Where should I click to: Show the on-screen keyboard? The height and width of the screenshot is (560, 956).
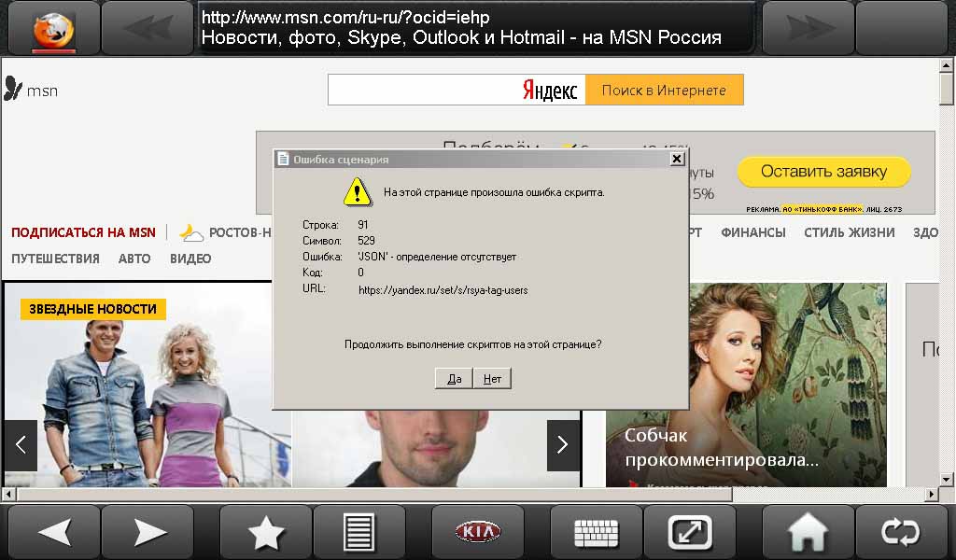pos(596,532)
